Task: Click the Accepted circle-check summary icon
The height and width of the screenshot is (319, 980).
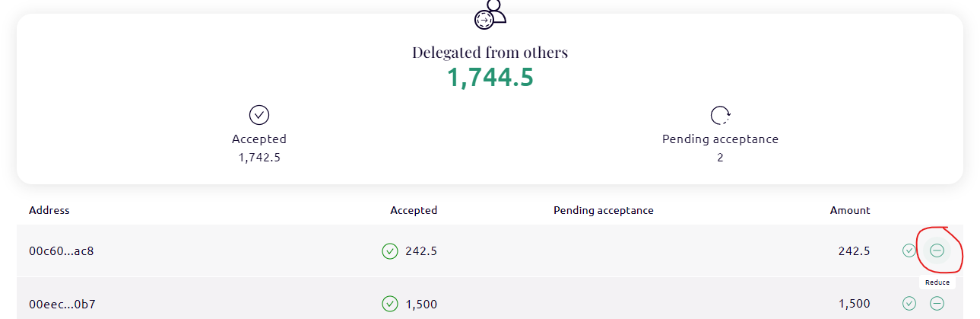Action: [259, 115]
